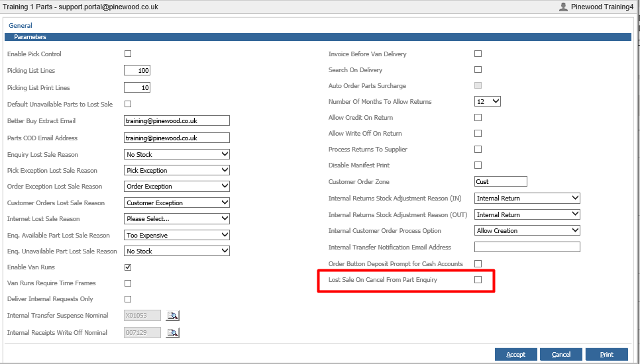This screenshot has height=364, width=640.
Task: Click the Accept button
Action: 516,354
